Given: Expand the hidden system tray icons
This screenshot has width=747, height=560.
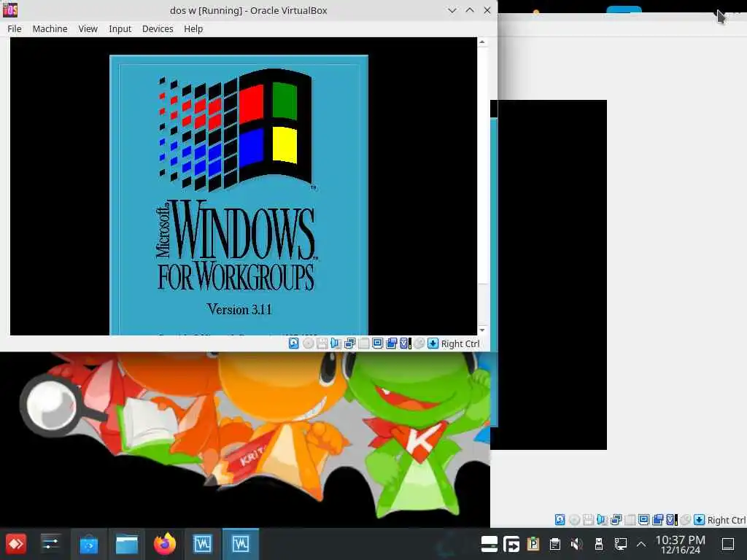Looking at the screenshot, I should click(x=641, y=544).
